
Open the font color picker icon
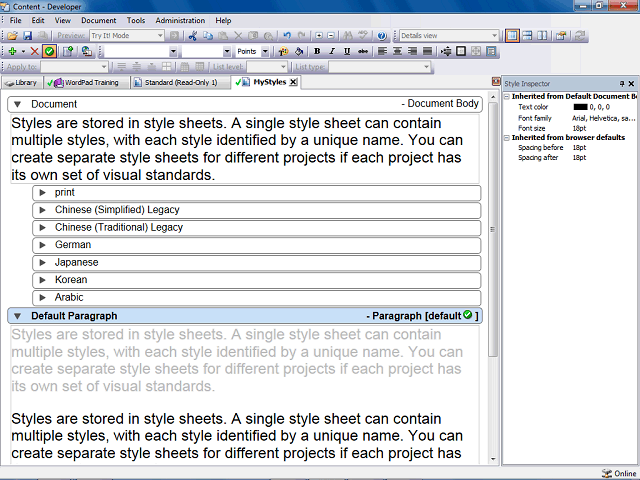pos(283,51)
